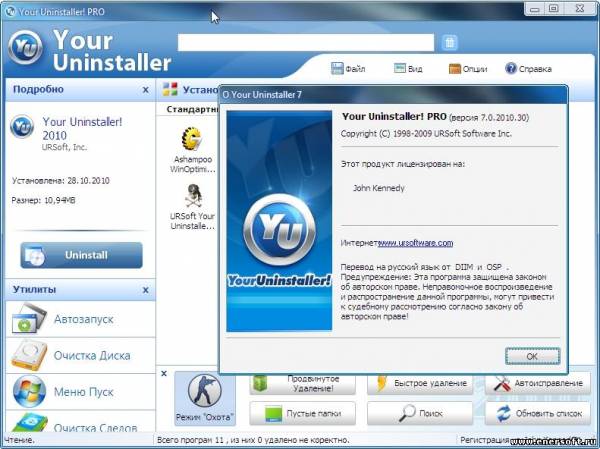The height and width of the screenshot is (449, 600).
Task: Click the Стандартные category label
Action: coord(192,109)
